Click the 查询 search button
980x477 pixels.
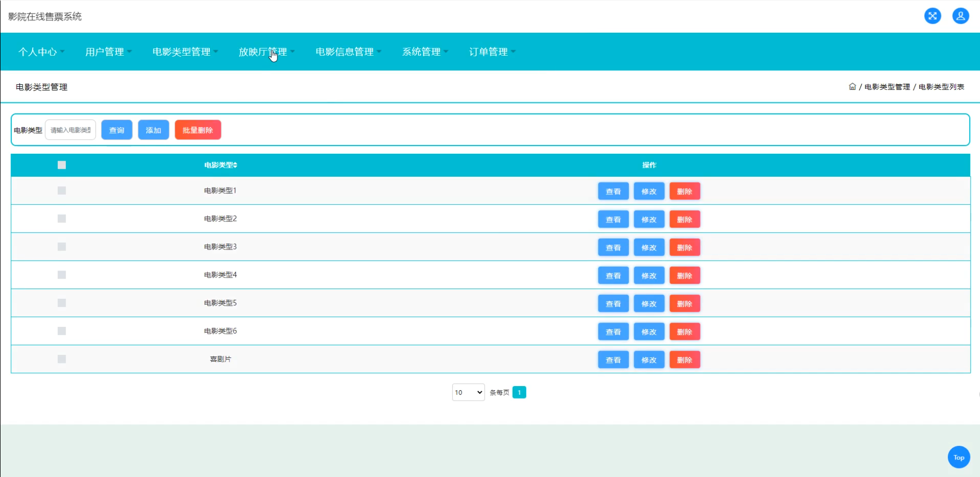(117, 130)
